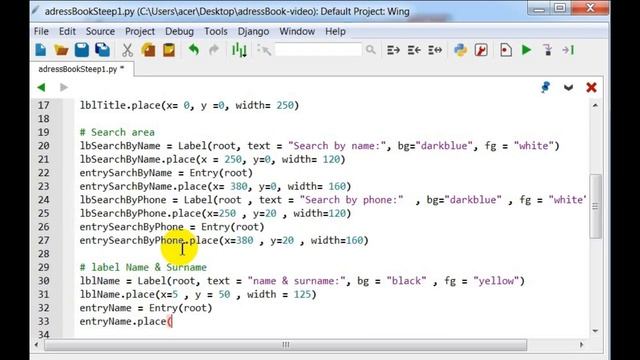
Task: Open the editor options chevron dropdown
Action: click(568, 87)
